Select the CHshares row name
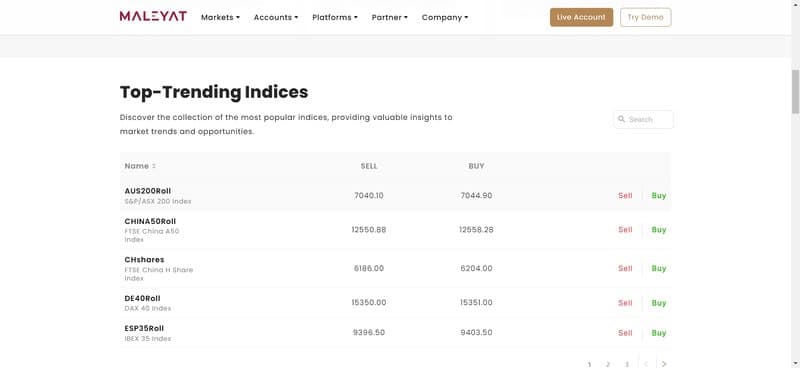 click(x=144, y=260)
